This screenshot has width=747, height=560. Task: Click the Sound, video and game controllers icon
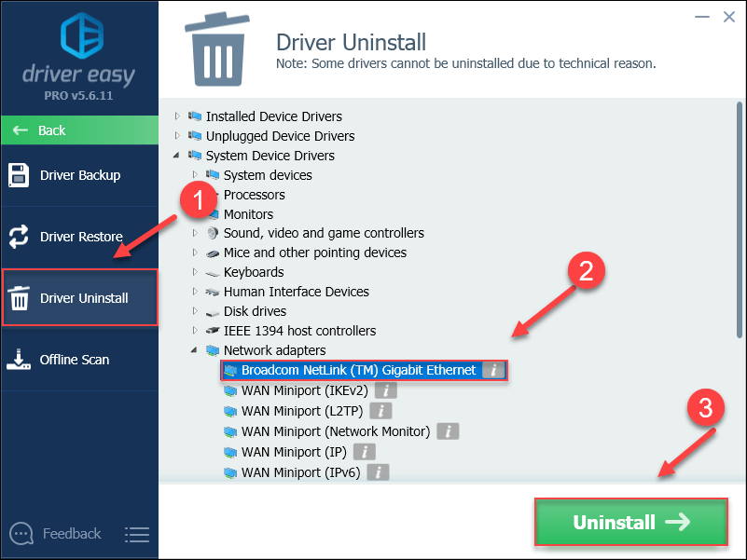click(x=213, y=233)
